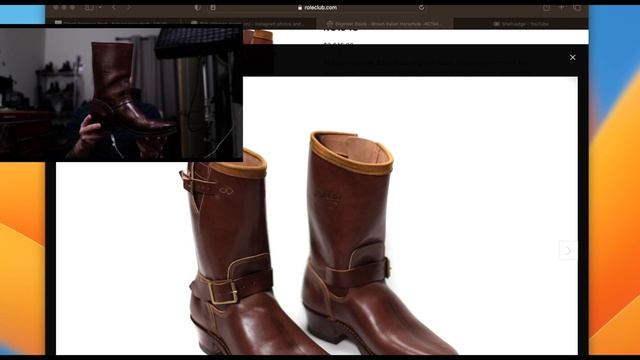640x360 pixels.
Task: Show the next boot image in lightbox
Action: point(568,250)
